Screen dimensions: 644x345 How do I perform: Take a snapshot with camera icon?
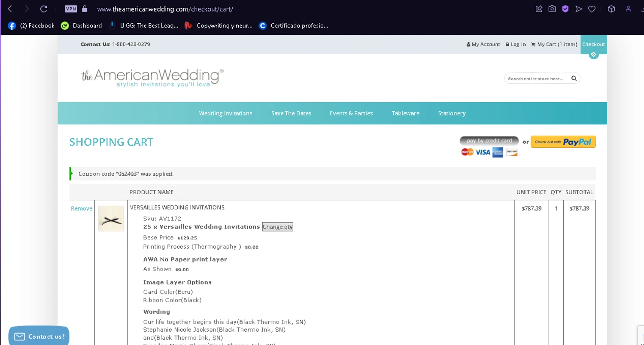tap(552, 9)
